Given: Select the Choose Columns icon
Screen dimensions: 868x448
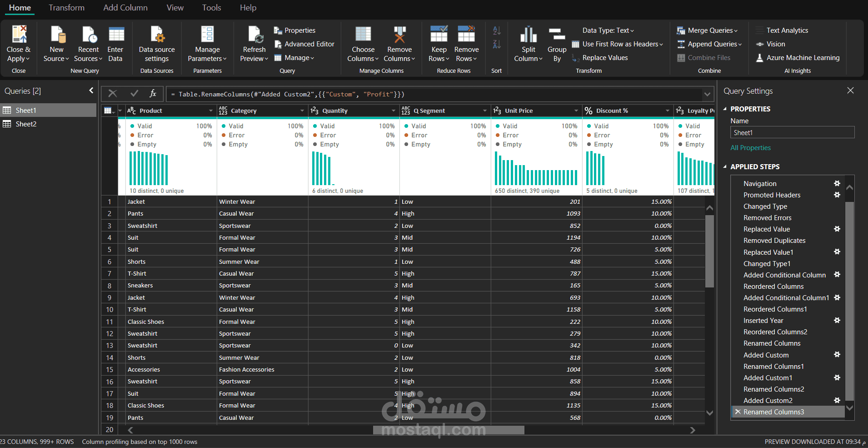Looking at the screenshot, I should pos(363,35).
